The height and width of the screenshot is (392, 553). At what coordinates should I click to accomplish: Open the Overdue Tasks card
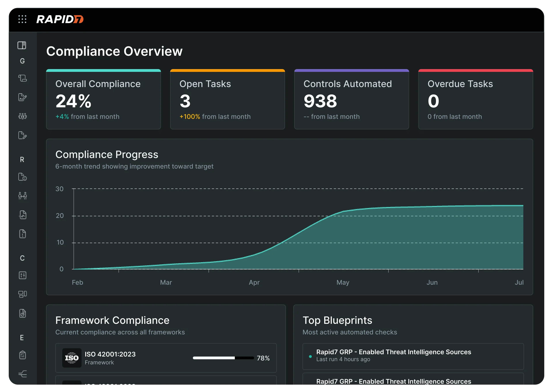(476, 99)
